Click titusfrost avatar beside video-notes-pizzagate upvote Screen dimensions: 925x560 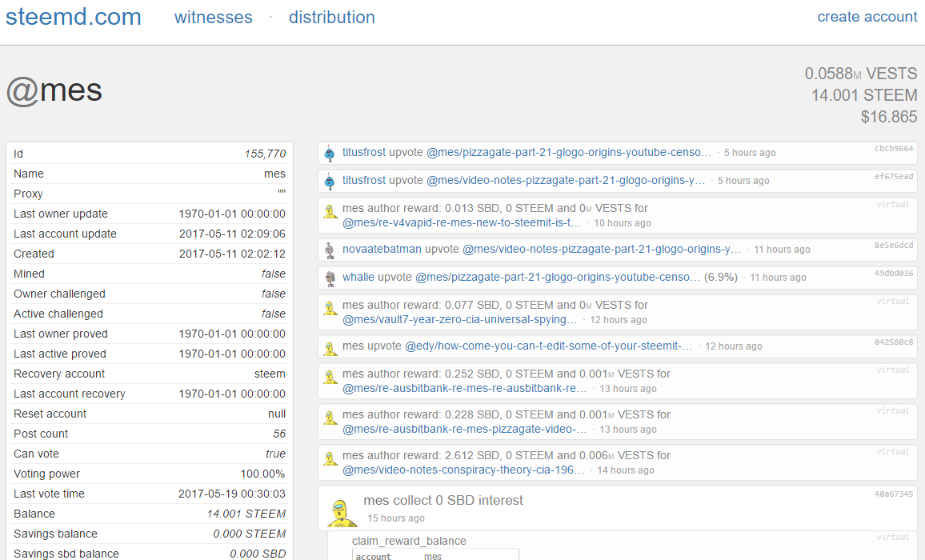pos(330,181)
